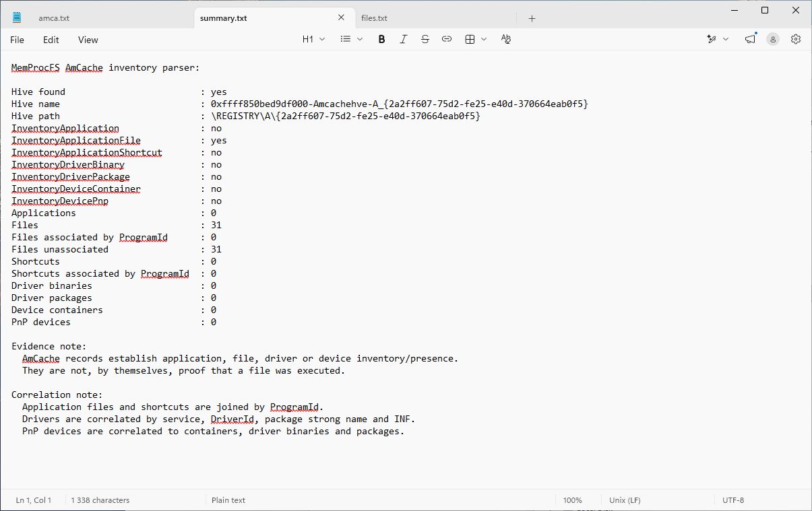Open the Edit menu
This screenshot has height=511, width=812.
coord(51,40)
